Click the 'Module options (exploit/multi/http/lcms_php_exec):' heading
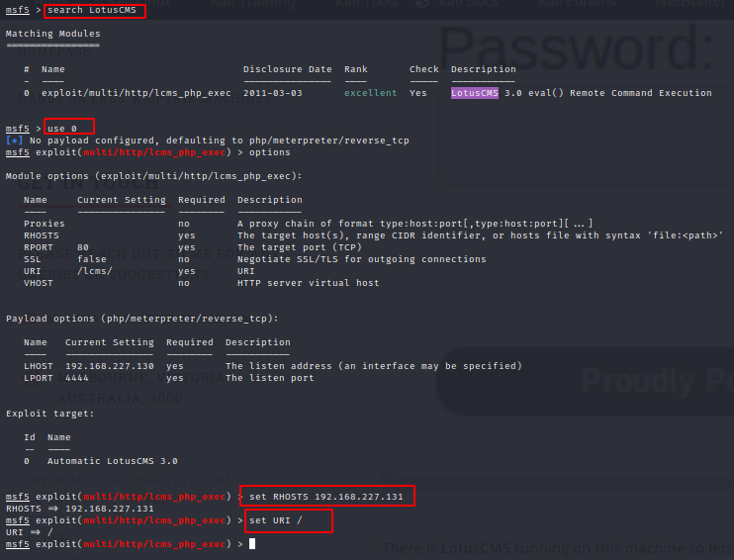734x560 pixels. [x=153, y=176]
